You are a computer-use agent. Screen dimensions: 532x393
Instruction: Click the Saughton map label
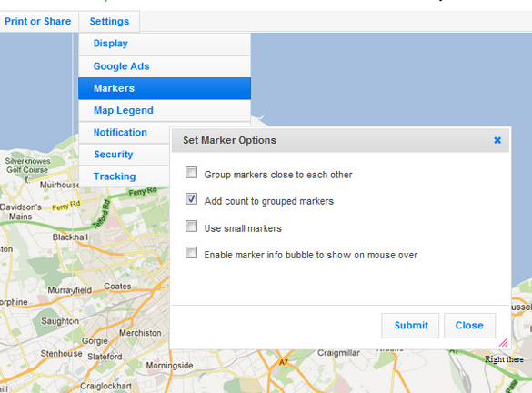click(x=60, y=321)
